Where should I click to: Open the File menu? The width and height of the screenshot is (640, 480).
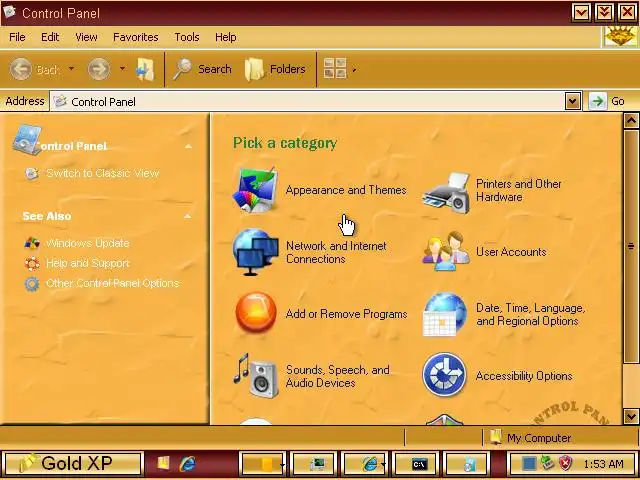[17, 37]
